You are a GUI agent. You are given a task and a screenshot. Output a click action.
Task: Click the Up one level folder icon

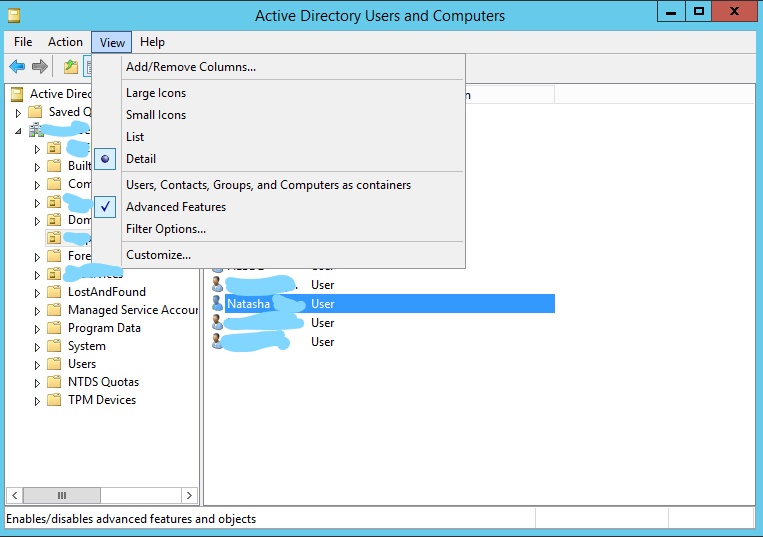[71, 67]
